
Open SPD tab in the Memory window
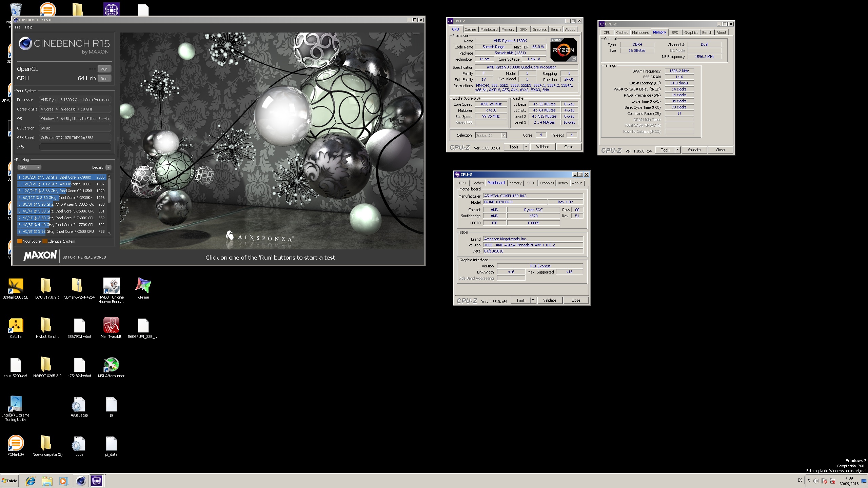(675, 33)
